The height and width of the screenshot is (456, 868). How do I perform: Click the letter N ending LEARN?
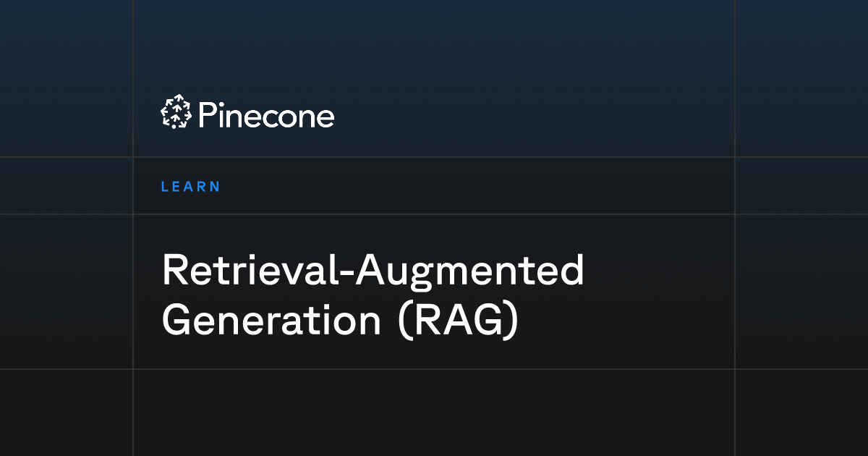point(214,187)
